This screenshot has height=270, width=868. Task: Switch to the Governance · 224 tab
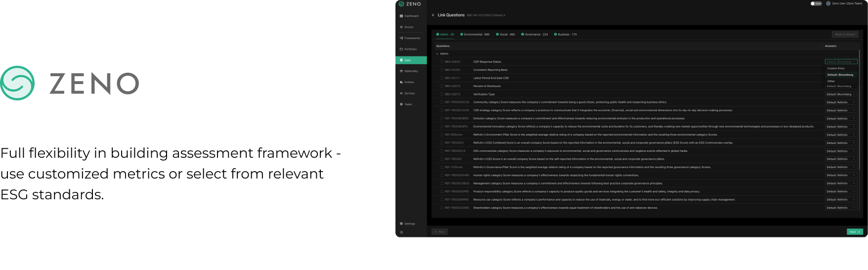534,35
